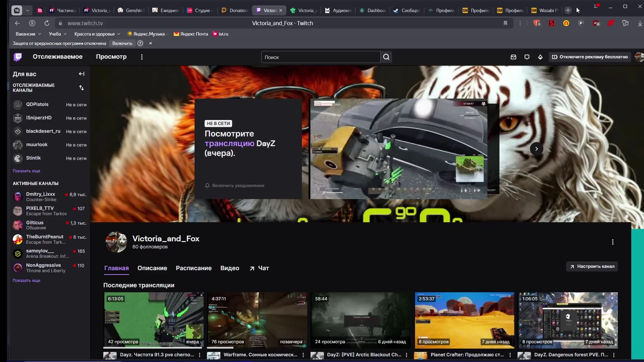Screen dimensions: 644x362
Task: Open the top navigation three-dot more menu
Action: coord(142,57)
